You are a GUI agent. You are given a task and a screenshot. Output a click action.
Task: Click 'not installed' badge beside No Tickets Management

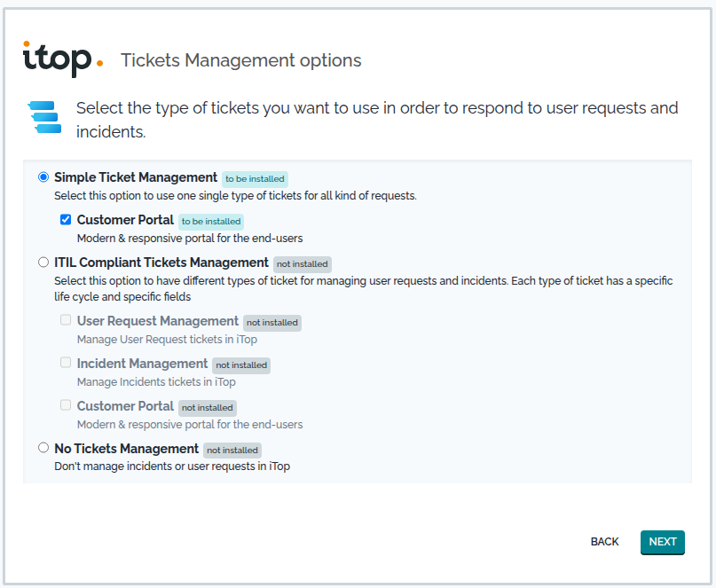pyautogui.click(x=232, y=451)
